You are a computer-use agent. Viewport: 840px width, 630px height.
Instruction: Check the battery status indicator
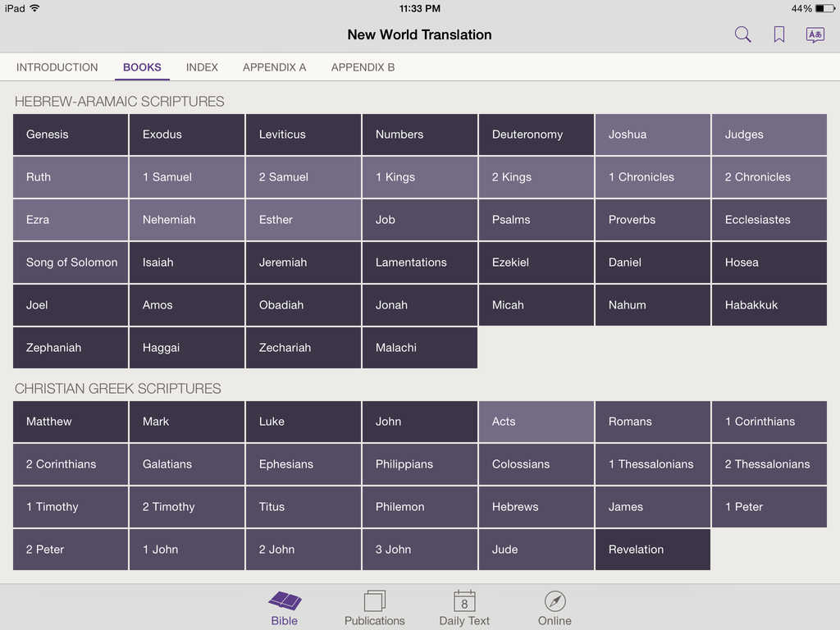click(825, 8)
